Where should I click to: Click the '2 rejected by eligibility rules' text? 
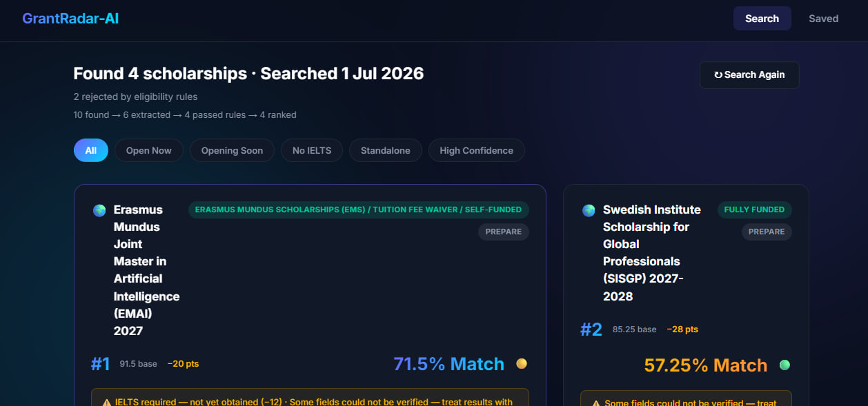click(x=136, y=97)
